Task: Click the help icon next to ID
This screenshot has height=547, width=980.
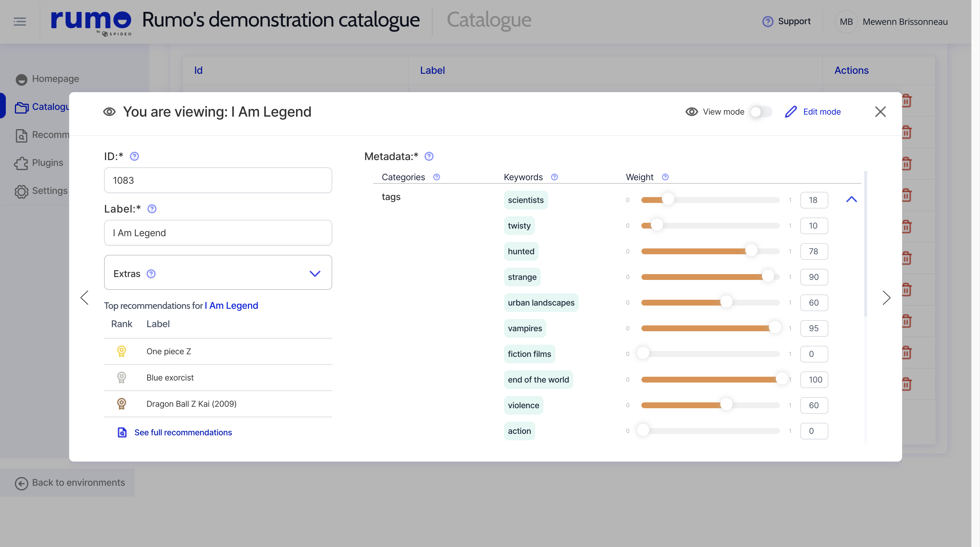Action: pos(134,156)
